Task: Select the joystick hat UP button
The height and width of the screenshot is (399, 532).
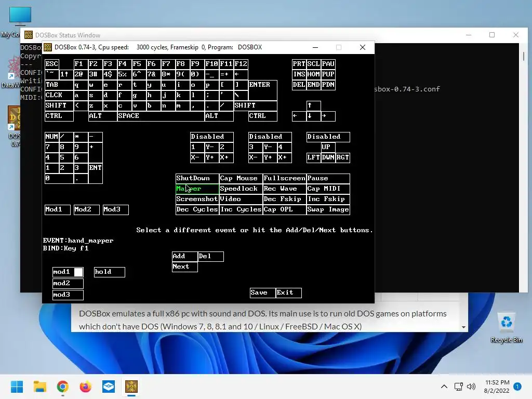Action: 328,147
